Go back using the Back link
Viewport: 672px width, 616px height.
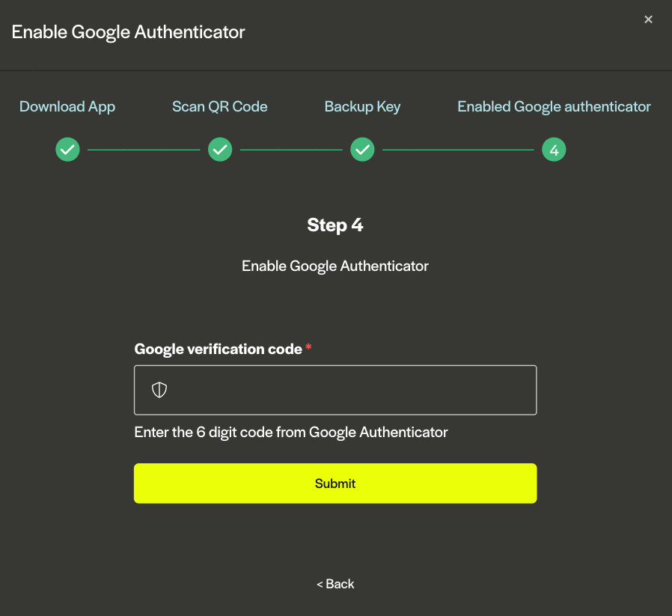click(x=335, y=584)
